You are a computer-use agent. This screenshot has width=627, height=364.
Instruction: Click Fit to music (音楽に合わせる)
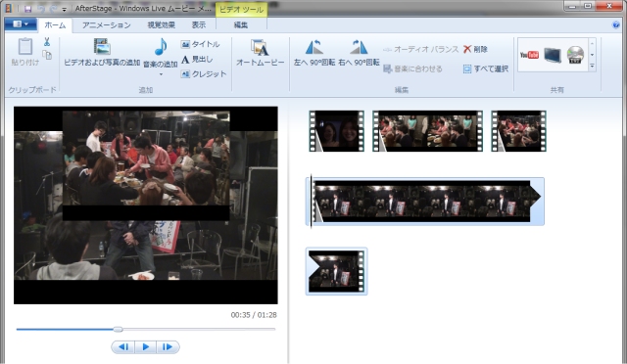(x=412, y=68)
